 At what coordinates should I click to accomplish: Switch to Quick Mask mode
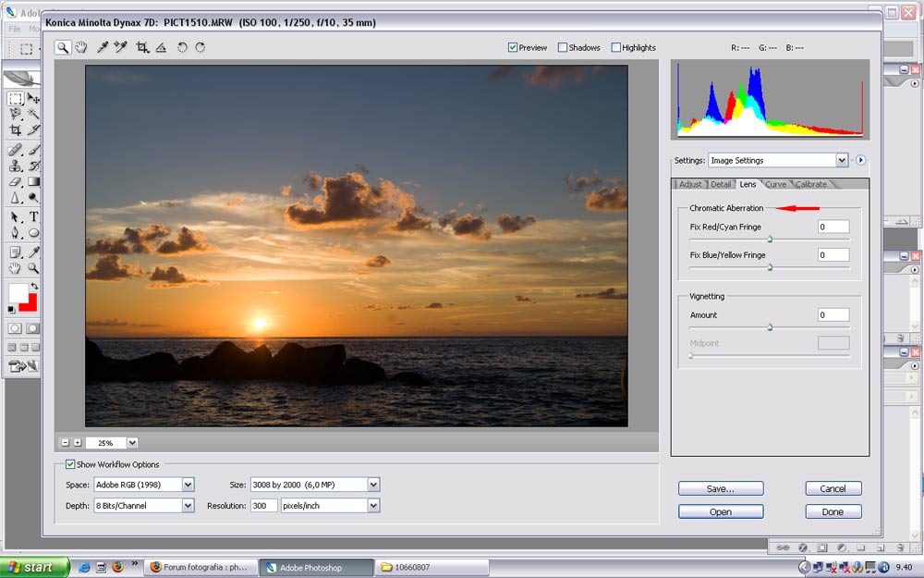pos(32,328)
